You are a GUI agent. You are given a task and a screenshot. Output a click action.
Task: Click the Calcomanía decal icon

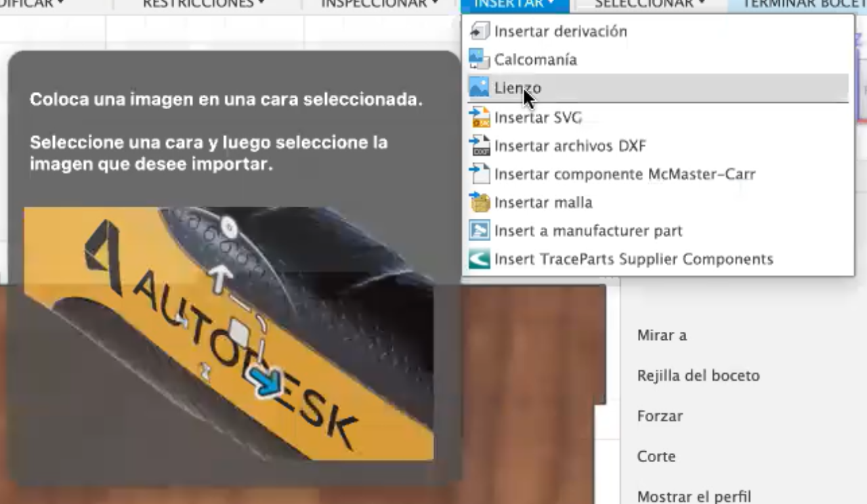pos(480,60)
